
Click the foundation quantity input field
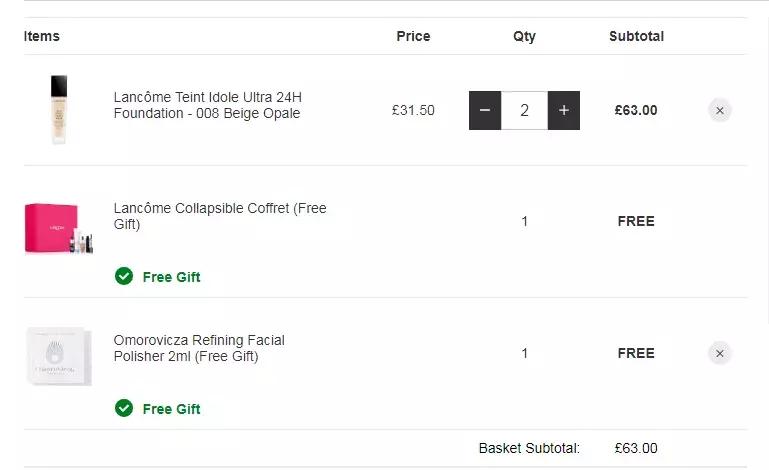(524, 110)
